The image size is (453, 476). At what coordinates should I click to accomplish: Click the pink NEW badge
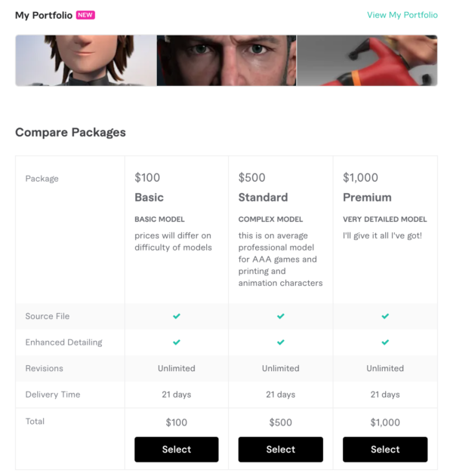point(85,15)
